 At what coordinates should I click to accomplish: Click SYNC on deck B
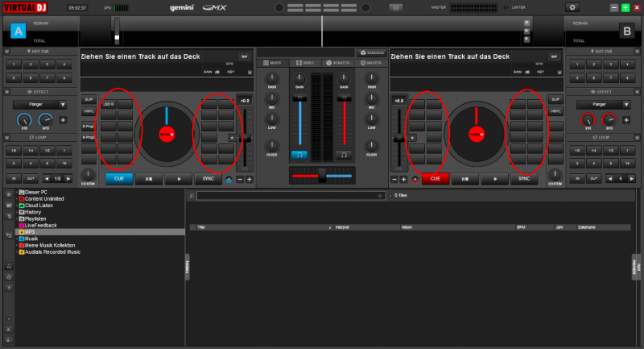[x=524, y=179]
